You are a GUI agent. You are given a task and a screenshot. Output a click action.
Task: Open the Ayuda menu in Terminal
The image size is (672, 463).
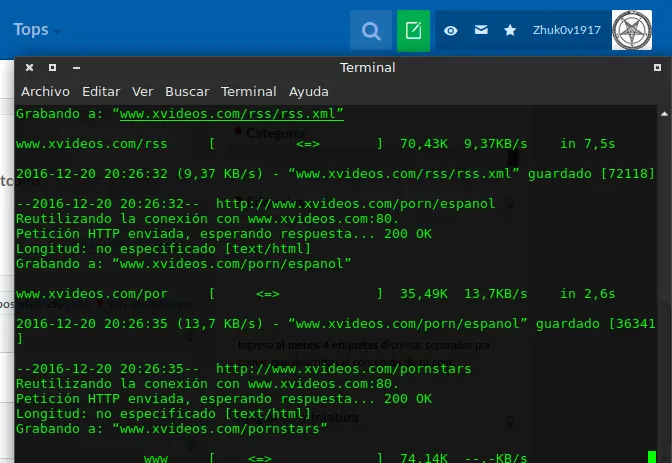[x=309, y=91]
